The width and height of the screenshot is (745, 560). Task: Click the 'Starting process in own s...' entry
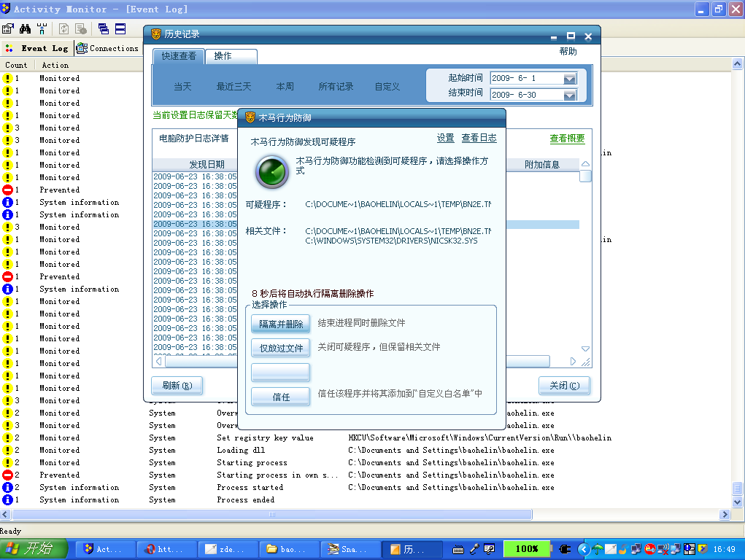point(277,475)
